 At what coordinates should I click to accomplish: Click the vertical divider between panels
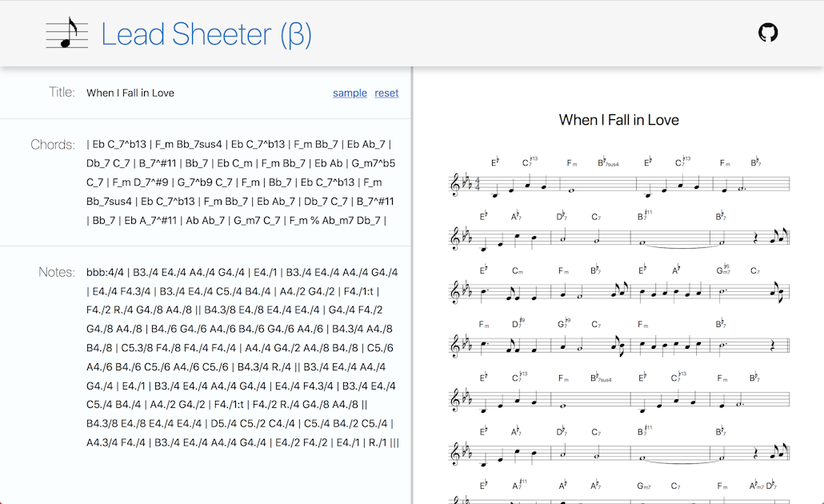tap(413, 285)
